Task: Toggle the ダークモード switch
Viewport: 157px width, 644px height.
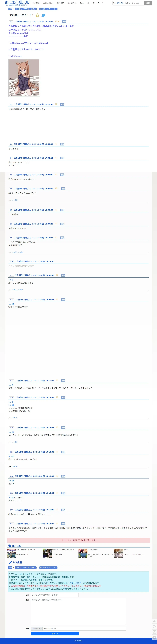Action: 89,3
